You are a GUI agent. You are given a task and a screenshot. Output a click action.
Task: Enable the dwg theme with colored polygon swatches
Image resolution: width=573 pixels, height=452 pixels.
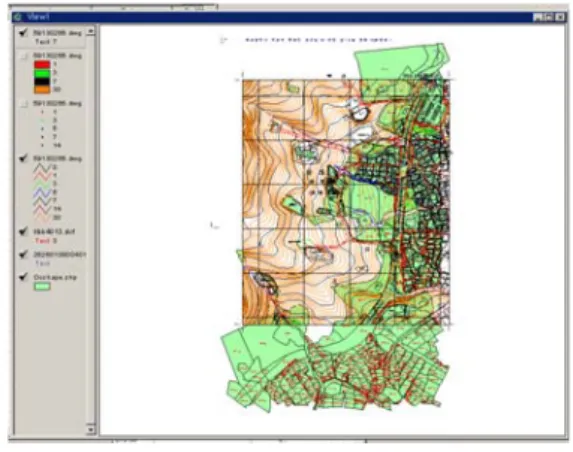click(x=24, y=56)
